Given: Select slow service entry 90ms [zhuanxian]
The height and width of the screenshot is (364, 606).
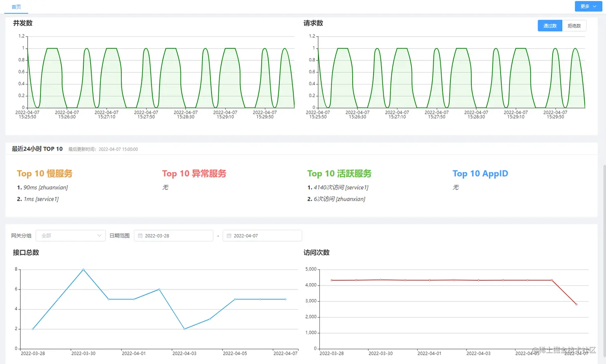Looking at the screenshot, I should tap(42, 187).
